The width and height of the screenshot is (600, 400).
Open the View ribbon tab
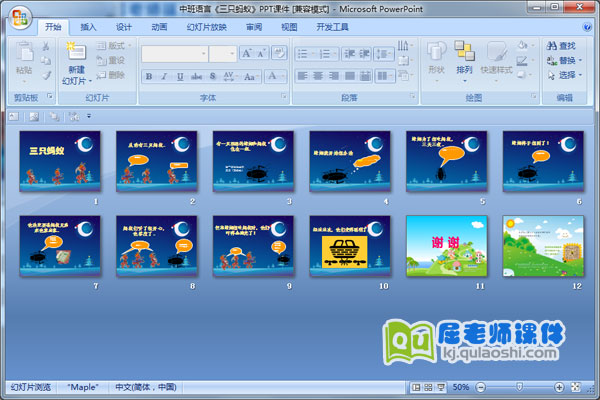pyautogui.click(x=289, y=27)
